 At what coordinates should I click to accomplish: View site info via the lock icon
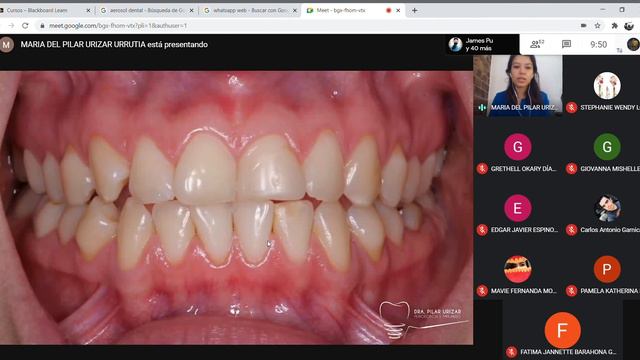(42, 25)
